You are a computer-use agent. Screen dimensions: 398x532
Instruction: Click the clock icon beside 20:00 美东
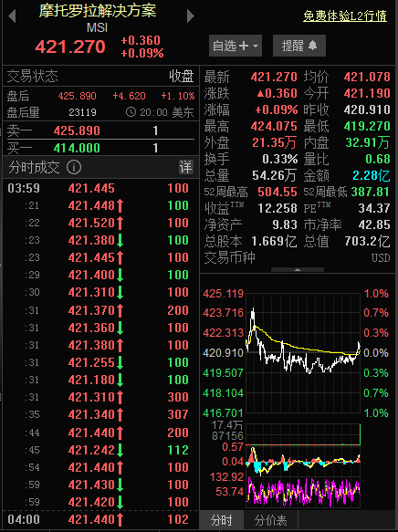(x=131, y=112)
